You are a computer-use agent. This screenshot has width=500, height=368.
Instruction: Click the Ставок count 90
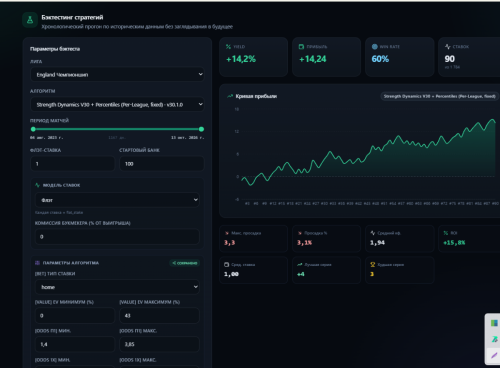tap(450, 59)
